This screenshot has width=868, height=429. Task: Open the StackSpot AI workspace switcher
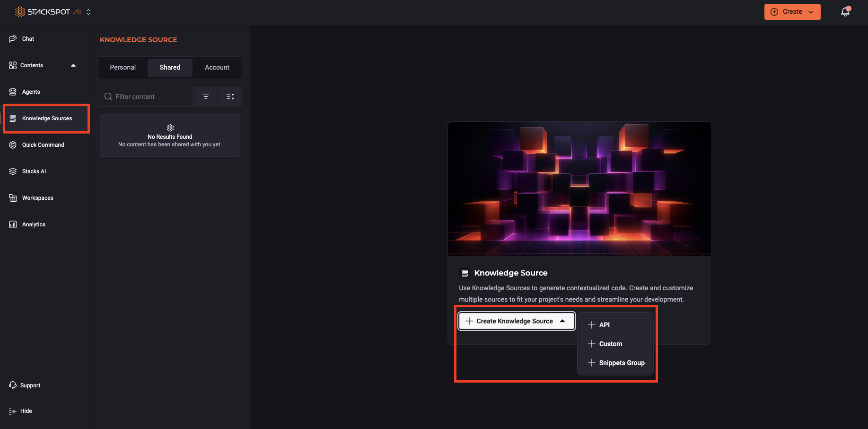point(88,11)
